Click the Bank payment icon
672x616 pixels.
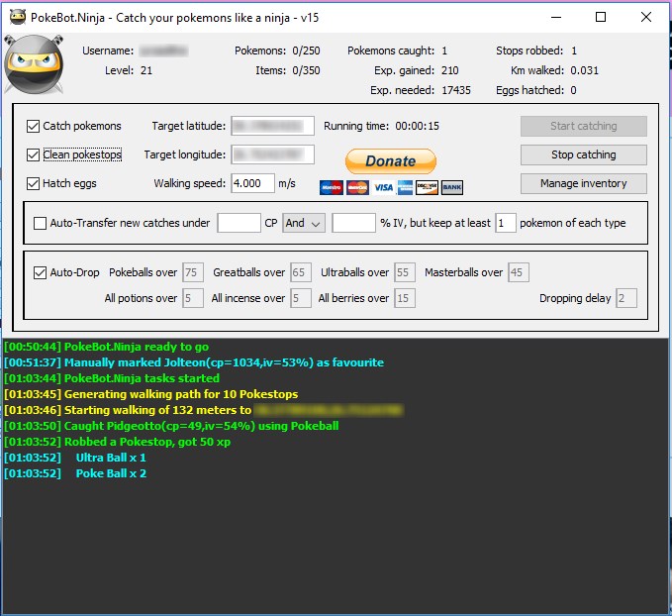point(452,187)
